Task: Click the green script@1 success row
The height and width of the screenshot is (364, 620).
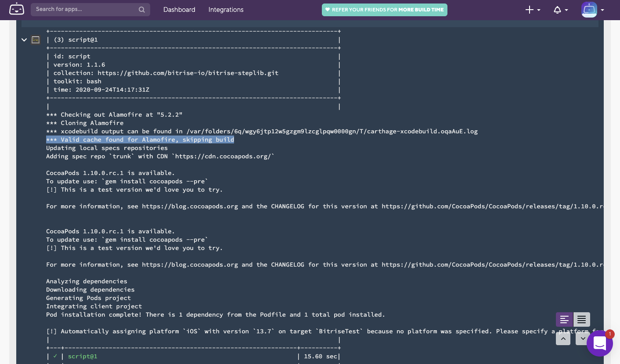Action: point(83,357)
